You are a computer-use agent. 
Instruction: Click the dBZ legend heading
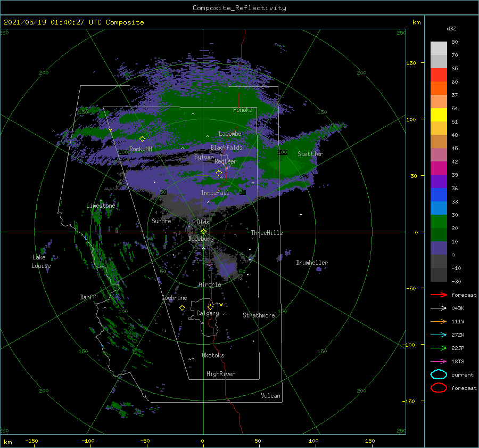click(x=451, y=28)
